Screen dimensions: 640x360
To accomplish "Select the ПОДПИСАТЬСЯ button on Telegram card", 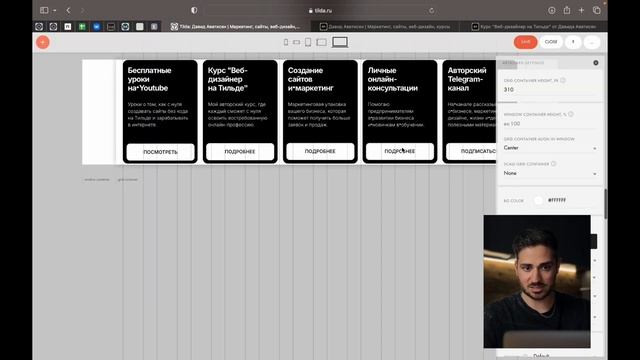I will click(x=471, y=151).
